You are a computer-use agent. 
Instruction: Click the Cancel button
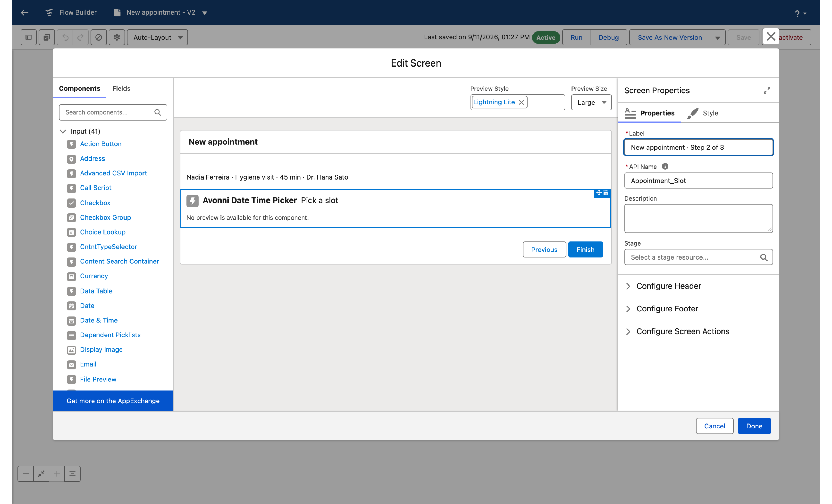coord(714,426)
